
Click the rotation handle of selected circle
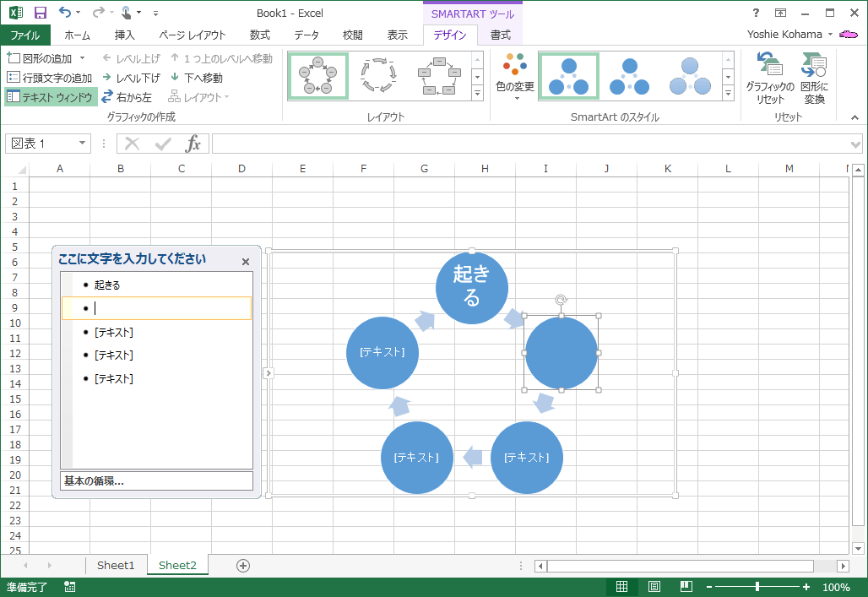[x=561, y=300]
